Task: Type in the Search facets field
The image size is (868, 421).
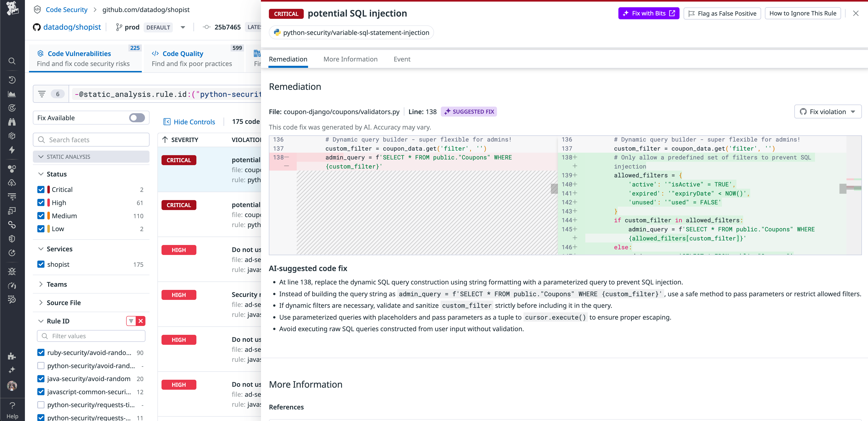Action: coord(91,139)
